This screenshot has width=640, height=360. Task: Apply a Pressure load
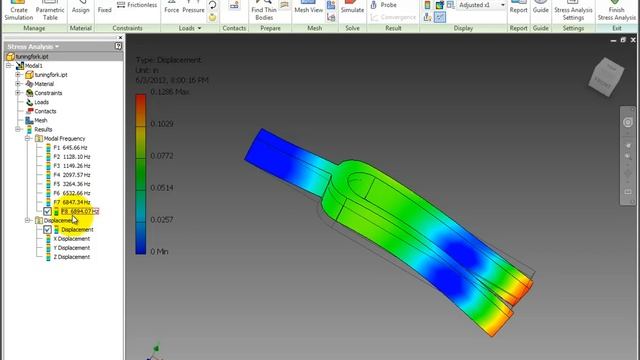point(193,8)
